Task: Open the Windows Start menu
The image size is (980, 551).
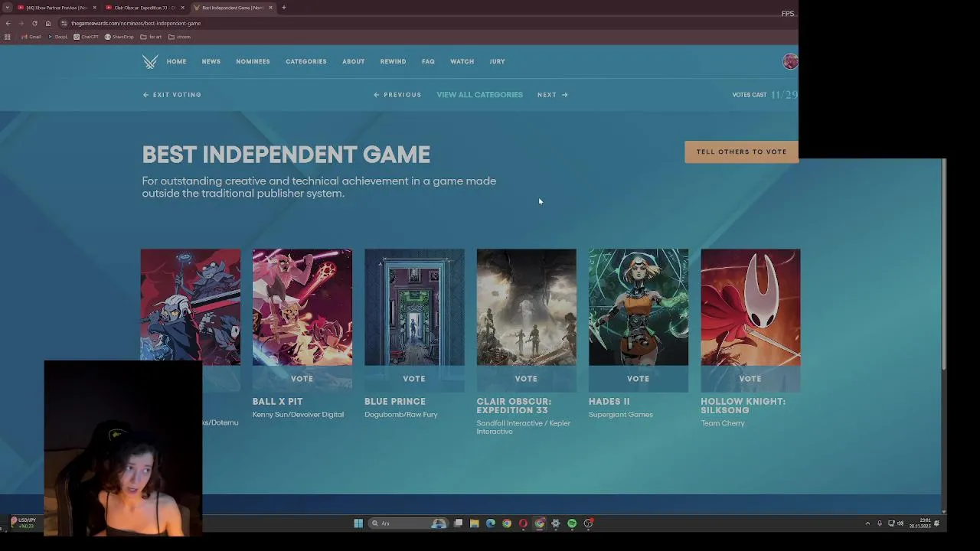Action: pyautogui.click(x=358, y=523)
